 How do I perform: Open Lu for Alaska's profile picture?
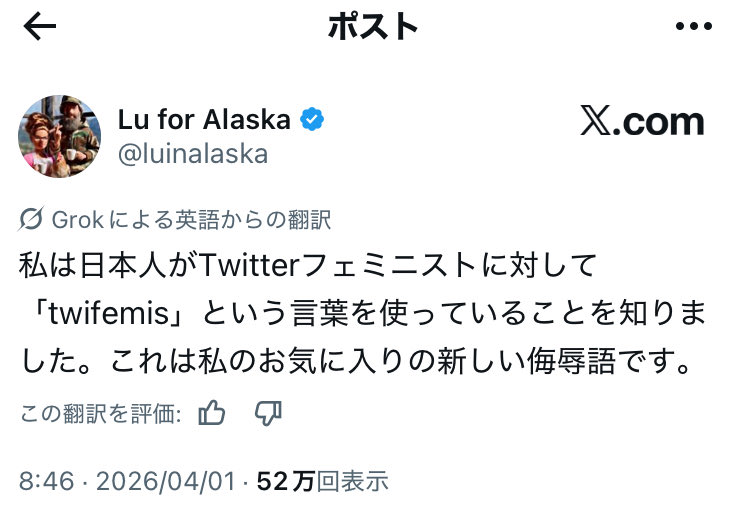59,137
